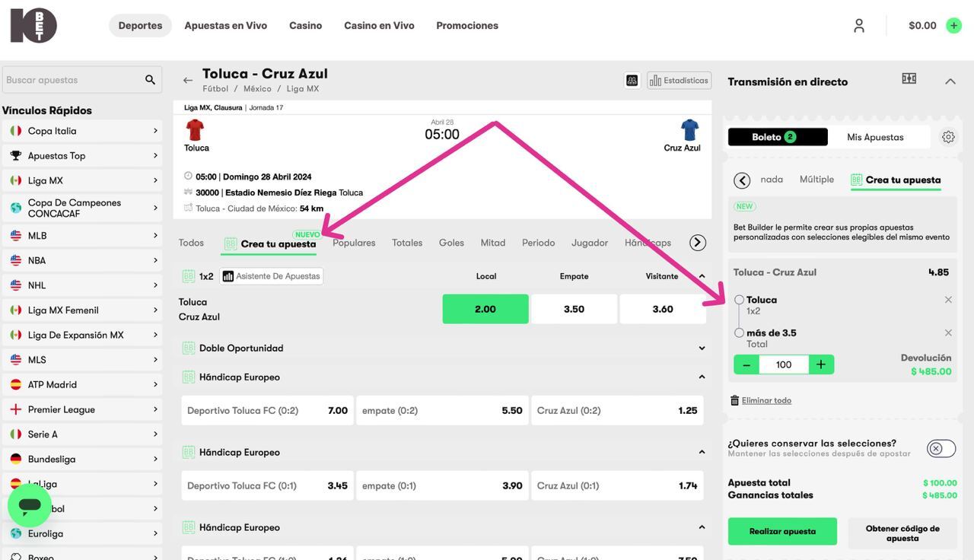Expand the MLS quick link chevron
This screenshot has width=974, height=560.
(155, 360)
